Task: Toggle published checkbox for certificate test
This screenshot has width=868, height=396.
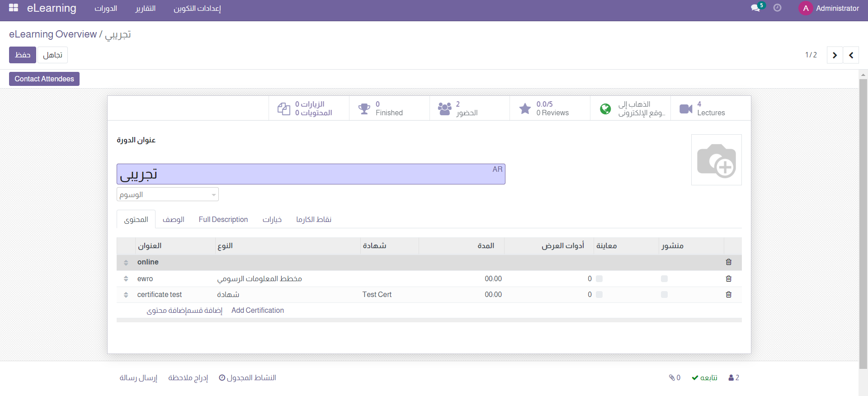Action: click(x=664, y=295)
